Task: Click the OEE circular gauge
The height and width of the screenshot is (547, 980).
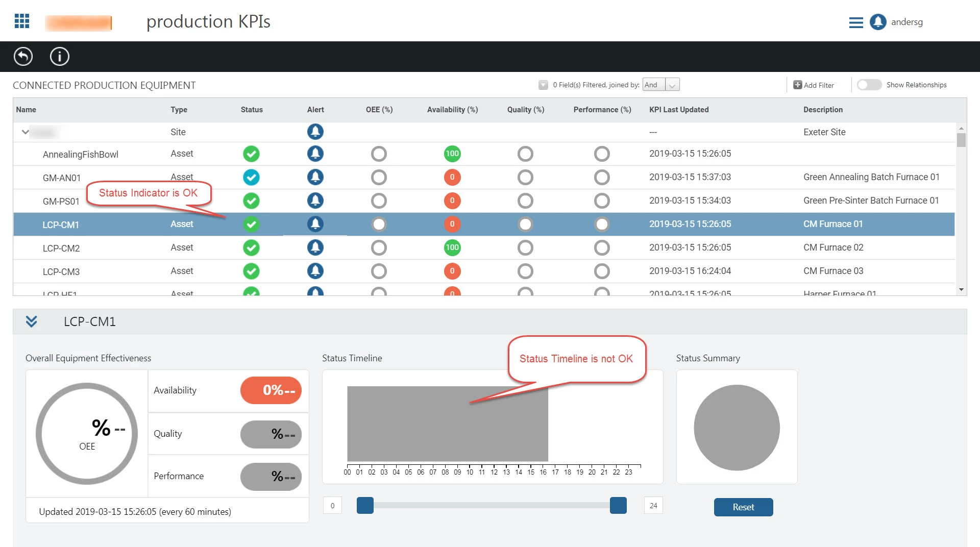Action: [87, 434]
